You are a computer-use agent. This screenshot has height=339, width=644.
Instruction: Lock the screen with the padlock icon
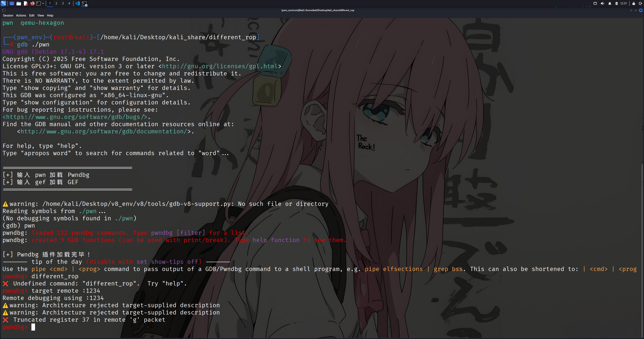coord(634,3)
